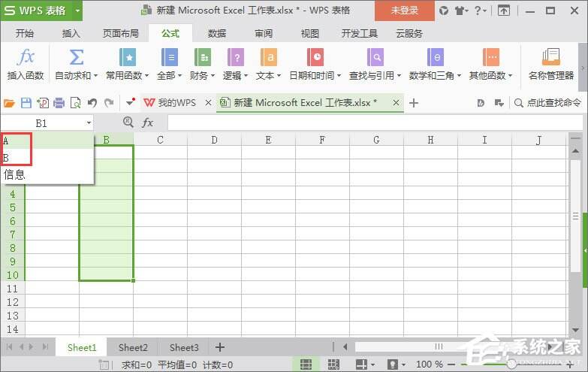Toggle reading mode view in status bar
This screenshot has width=588, height=372.
pyautogui.click(x=361, y=364)
